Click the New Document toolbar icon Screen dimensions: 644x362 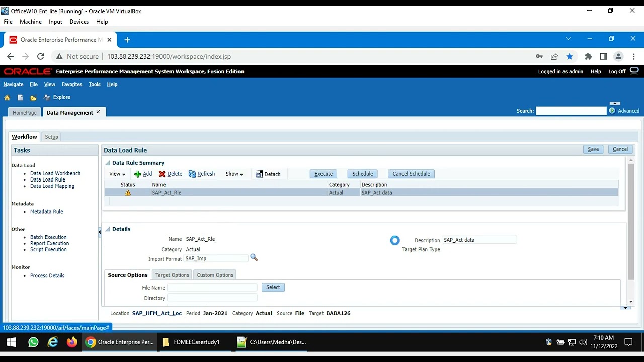[x=20, y=98]
